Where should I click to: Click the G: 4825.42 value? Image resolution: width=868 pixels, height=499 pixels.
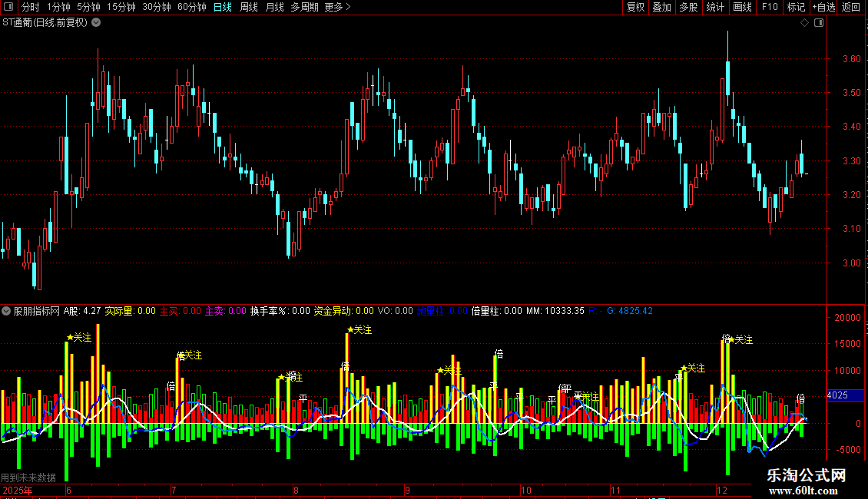(x=630, y=311)
